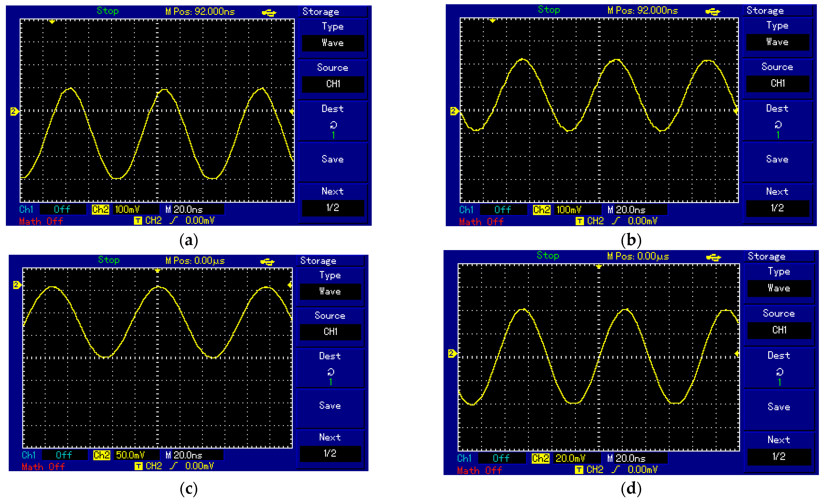Open Type Wave selector in panel (a)

pos(333,43)
